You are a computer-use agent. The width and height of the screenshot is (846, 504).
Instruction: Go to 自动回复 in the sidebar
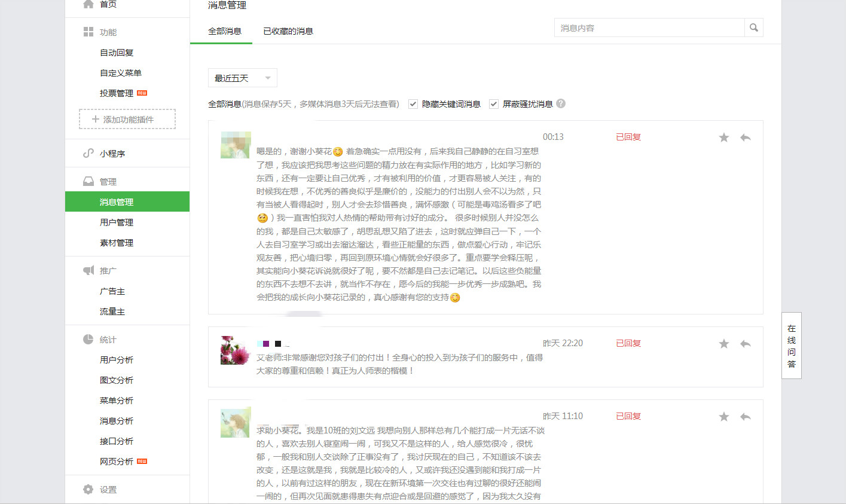(x=117, y=53)
